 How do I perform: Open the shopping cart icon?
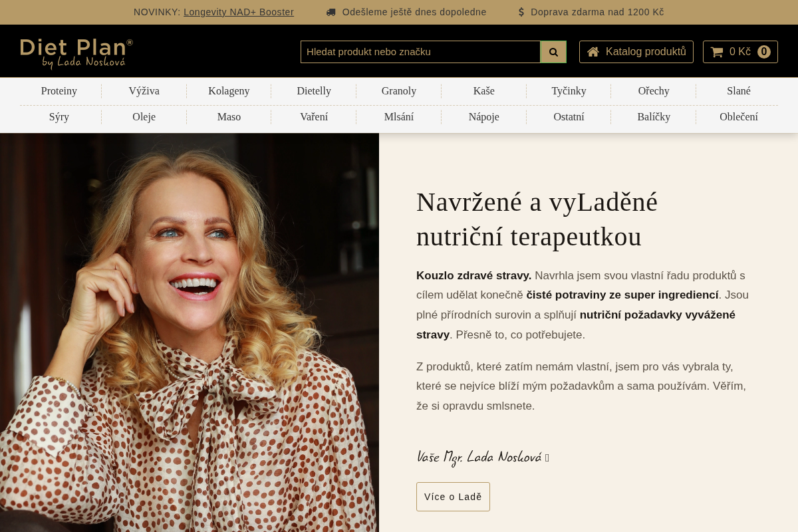(717, 52)
